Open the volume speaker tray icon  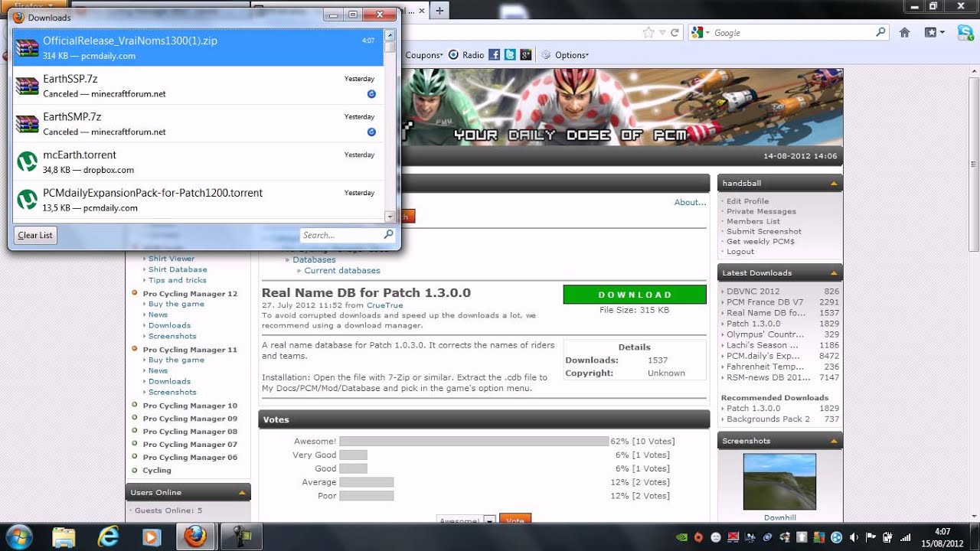[854, 537]
